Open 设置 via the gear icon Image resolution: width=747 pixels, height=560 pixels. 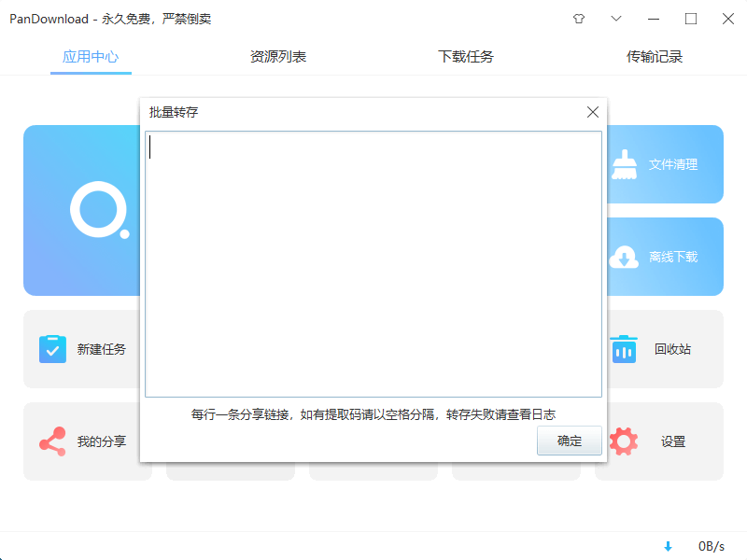click(623, 441)
